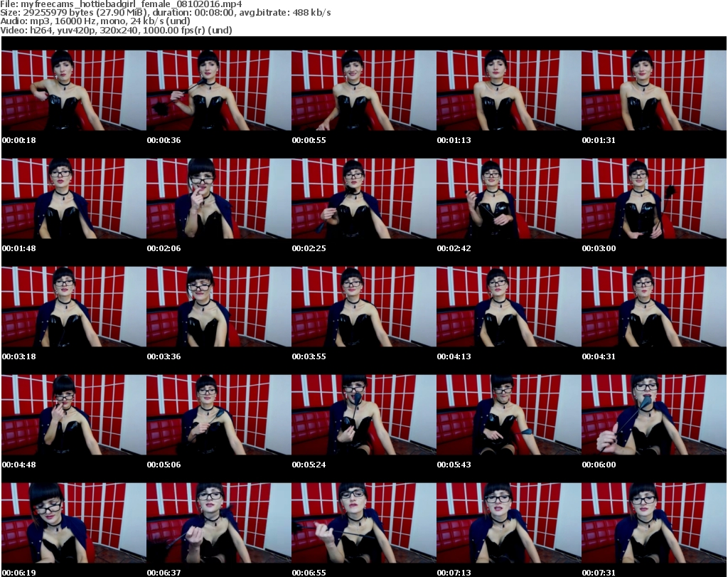Image resolution: width=728 pixels, height=577 pixels.
Task: Select the frame labeled 00:00:36
Action: tap(218, 90)
